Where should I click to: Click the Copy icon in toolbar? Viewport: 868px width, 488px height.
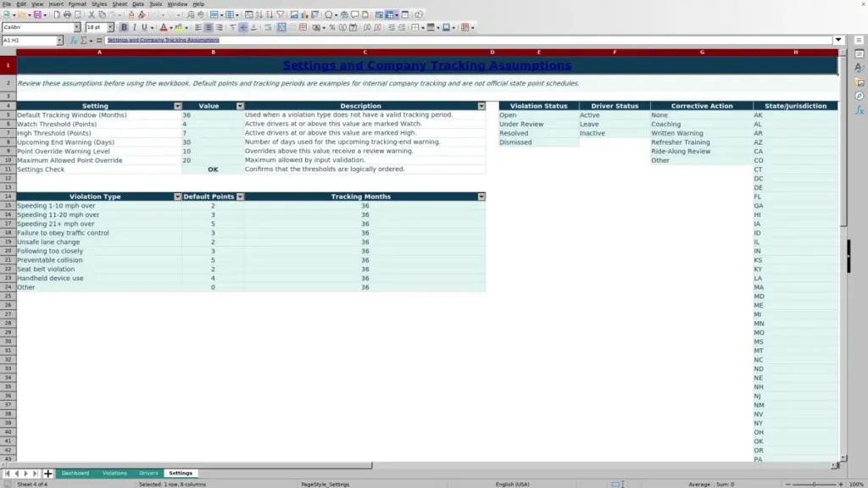(102, 14)
